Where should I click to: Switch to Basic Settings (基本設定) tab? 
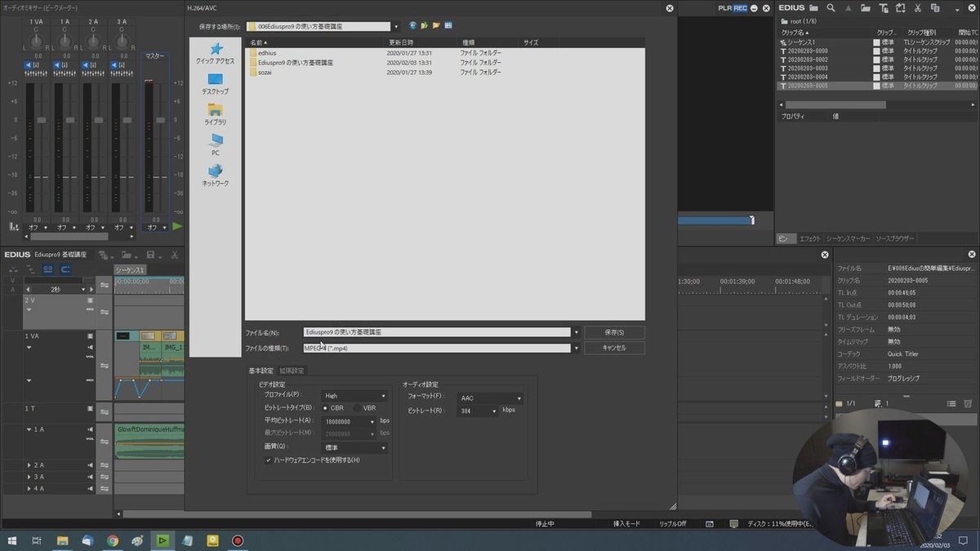coord(261,371)
